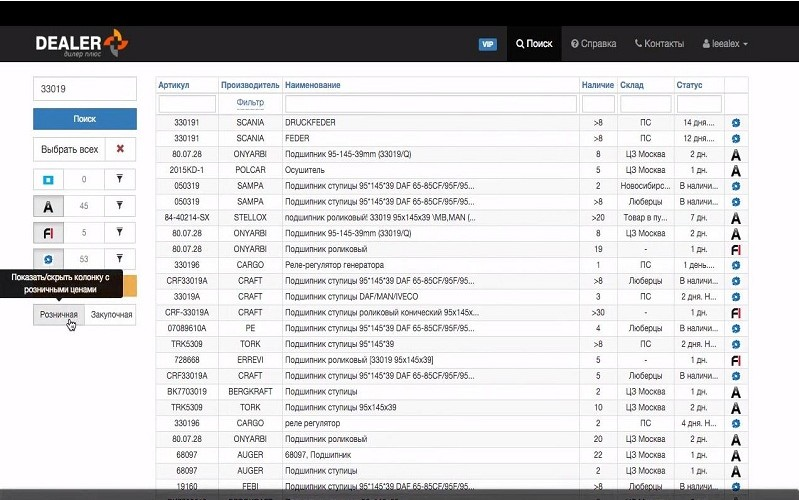Screen dimensions: 799x500
Task: Click the VIP badge in navbar
Action: point(488,44)
